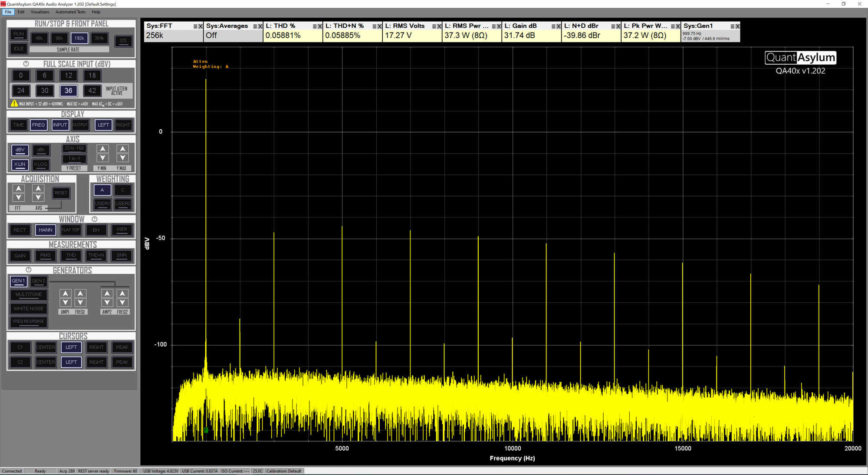Viewport: 868px width, 475px height.
Task: Close the L: Gain dB readout
Action: pos(559,26)
